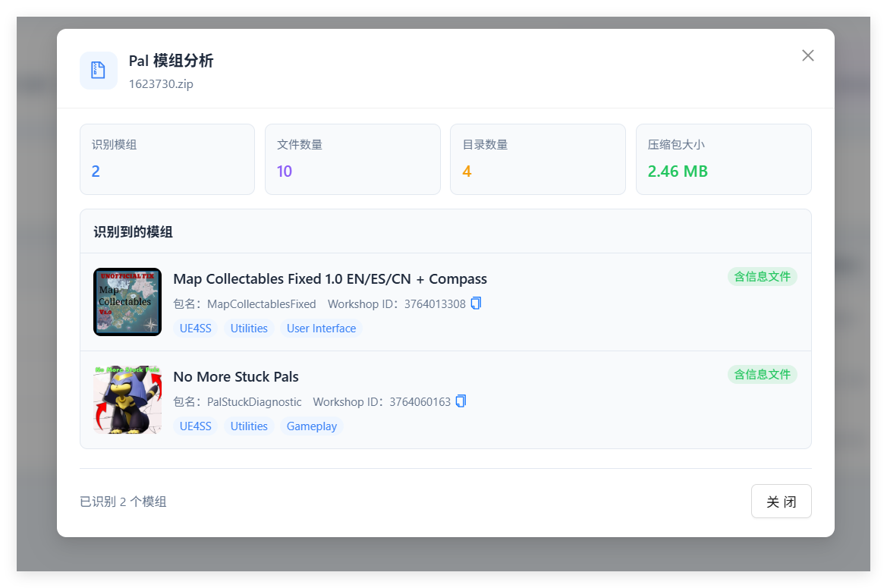Viewport: 887px width, 588px height.
Task: Click the 关闭 button
Action: pyautogui.click(x=782, y=501)
